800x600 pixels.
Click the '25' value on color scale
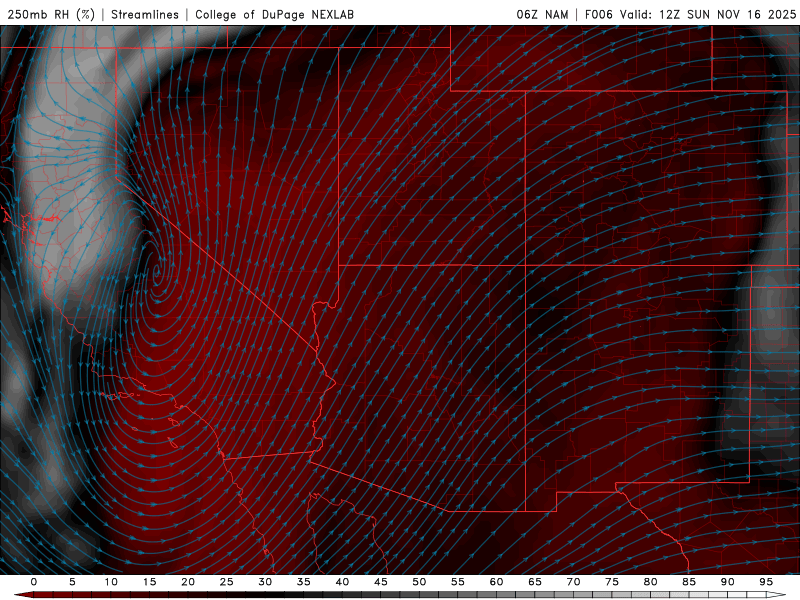point(227,582)
